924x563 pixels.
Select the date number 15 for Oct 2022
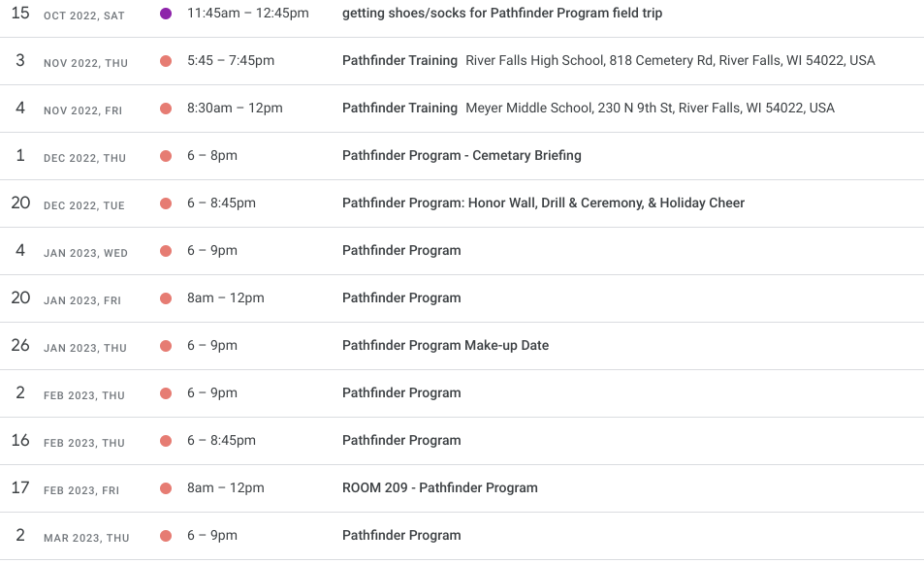tap(20, 14)
